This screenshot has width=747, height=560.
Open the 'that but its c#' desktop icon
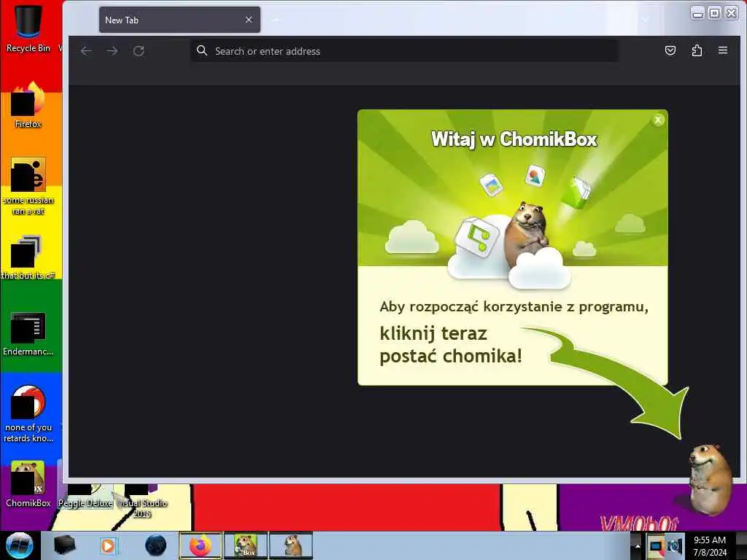pos(28,257)
